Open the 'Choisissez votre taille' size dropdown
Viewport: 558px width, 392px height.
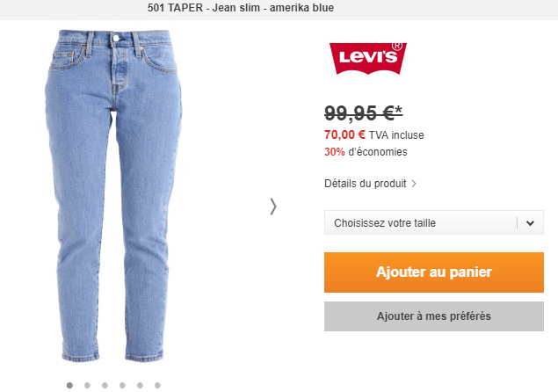click(x=434, y=222)
